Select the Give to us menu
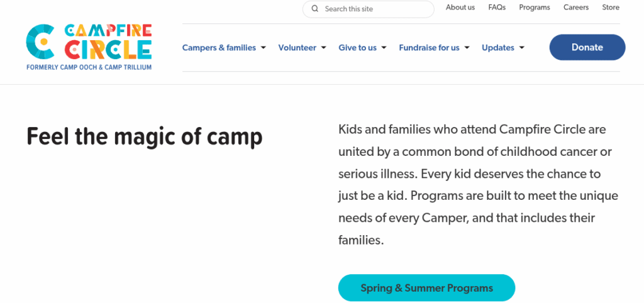This screenshot has height=303, width=644. point(357,48)
